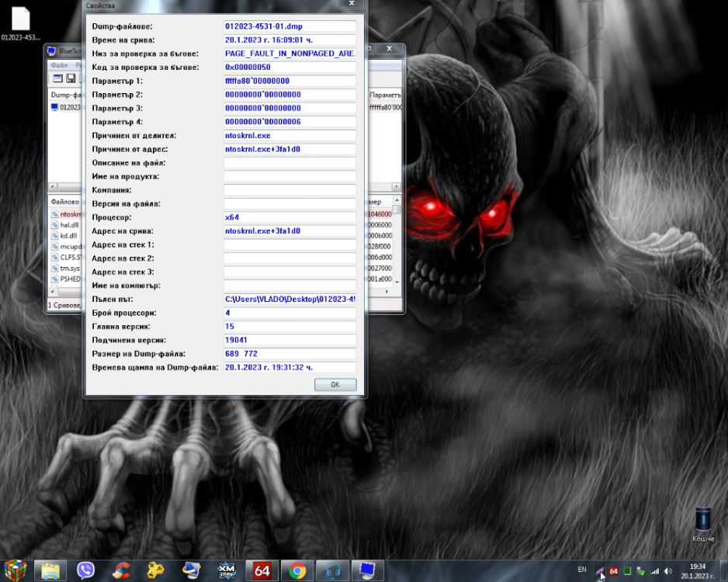Close the Свойства properties dialog
Viewport: 728px width, 582px height.
click(352, 3)
